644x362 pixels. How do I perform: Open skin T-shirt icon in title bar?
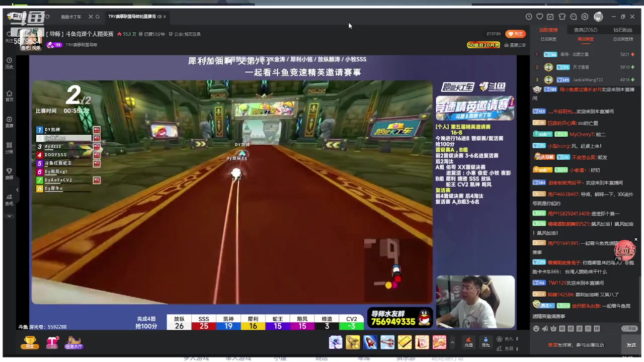tap(562, 17)
